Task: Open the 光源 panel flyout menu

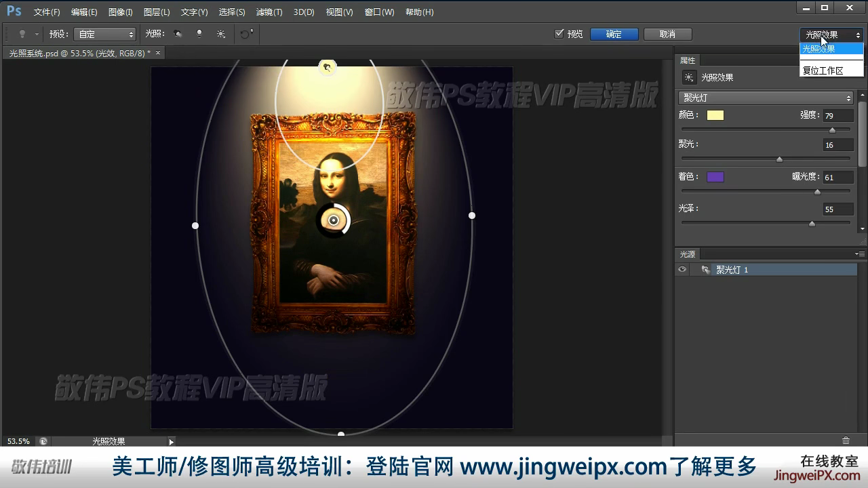Action: [861, 254]
